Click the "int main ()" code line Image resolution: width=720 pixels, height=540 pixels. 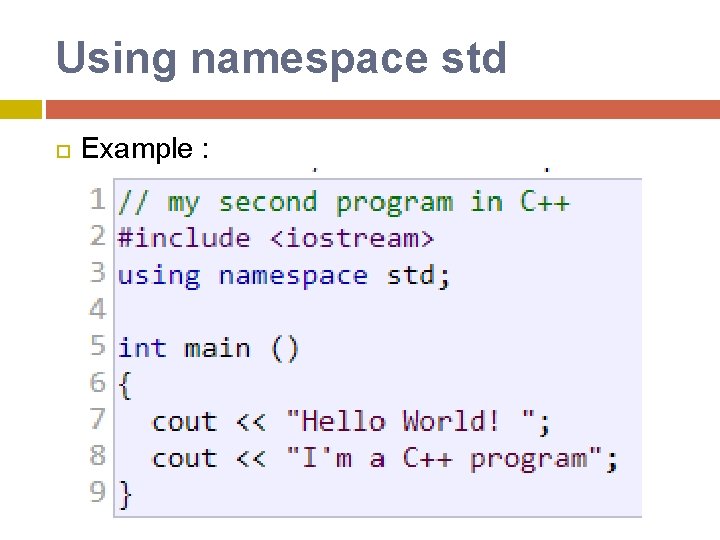(x=208, y=349)
